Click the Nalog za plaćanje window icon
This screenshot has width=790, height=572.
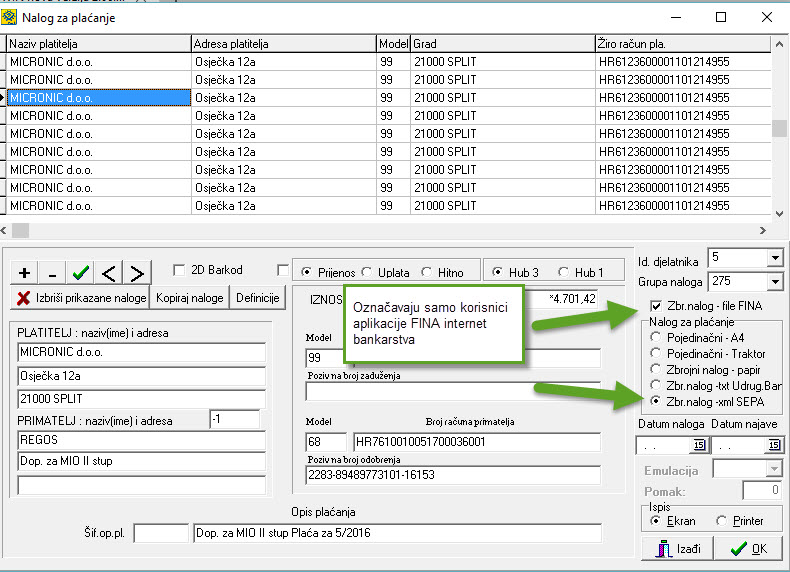(x=9, y=17)
